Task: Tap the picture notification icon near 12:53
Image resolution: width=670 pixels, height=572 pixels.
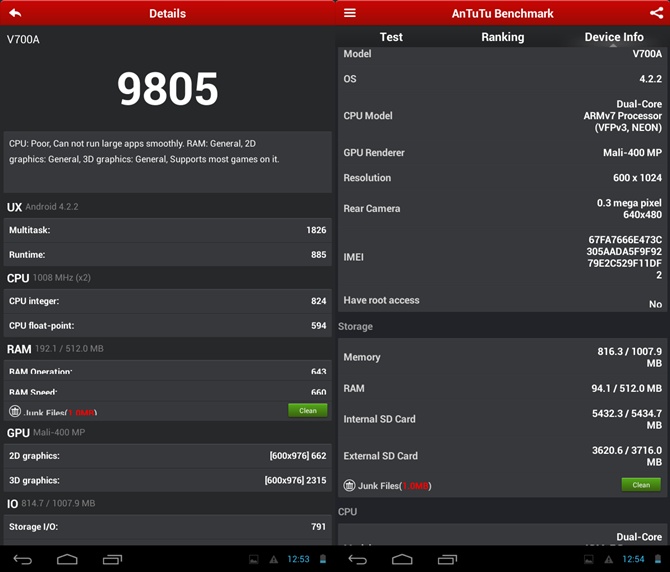Action: 254,559
